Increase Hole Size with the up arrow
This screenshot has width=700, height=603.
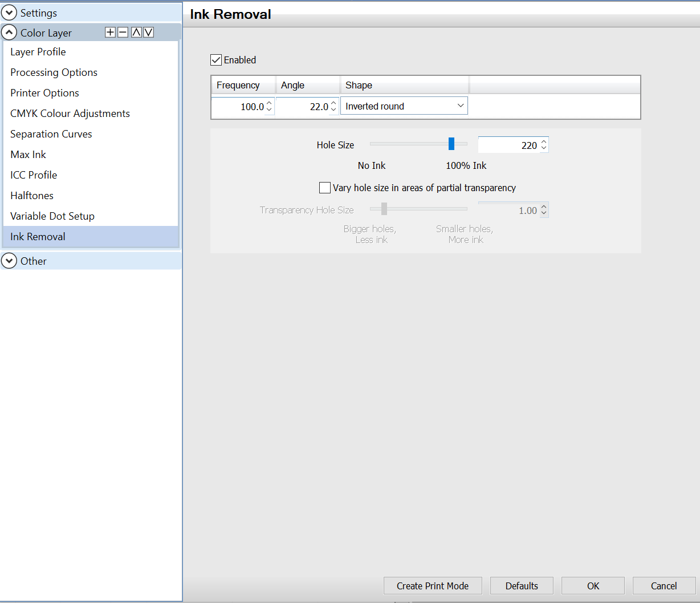544,142
